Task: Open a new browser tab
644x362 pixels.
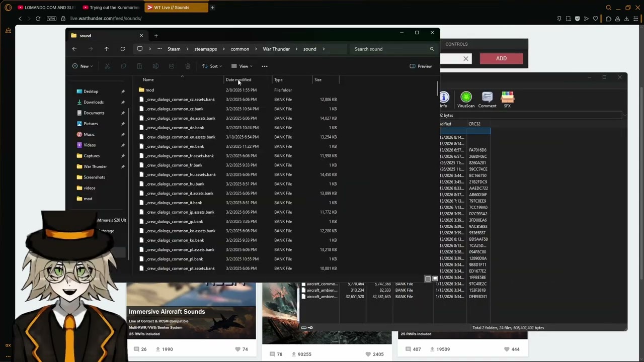Action: [x=212, y=8]
